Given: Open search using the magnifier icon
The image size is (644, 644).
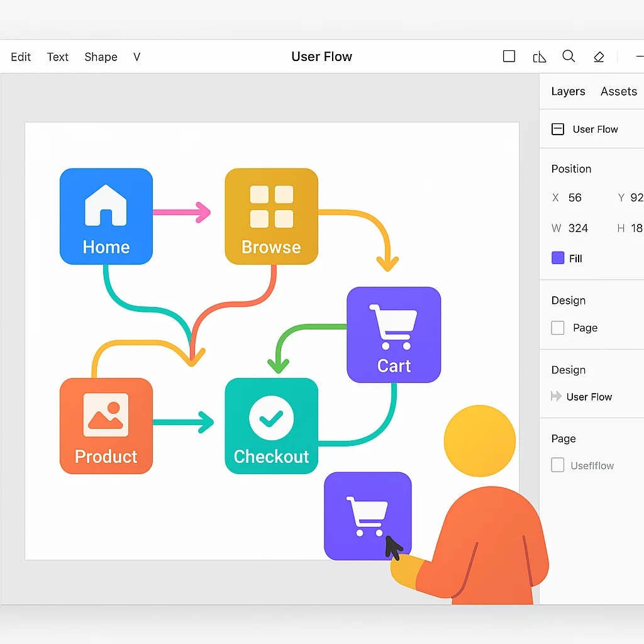Looking at the screenshot, I should click(x=569, y=56).
